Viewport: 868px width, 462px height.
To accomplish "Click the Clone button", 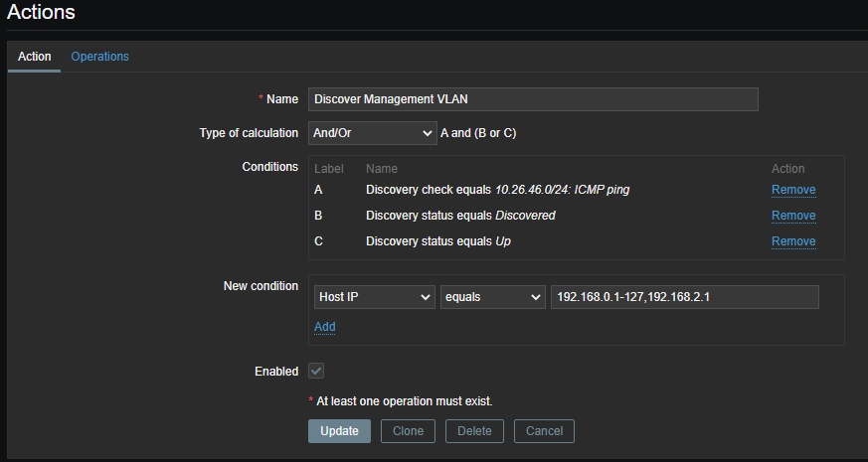I will coord(408,431).
